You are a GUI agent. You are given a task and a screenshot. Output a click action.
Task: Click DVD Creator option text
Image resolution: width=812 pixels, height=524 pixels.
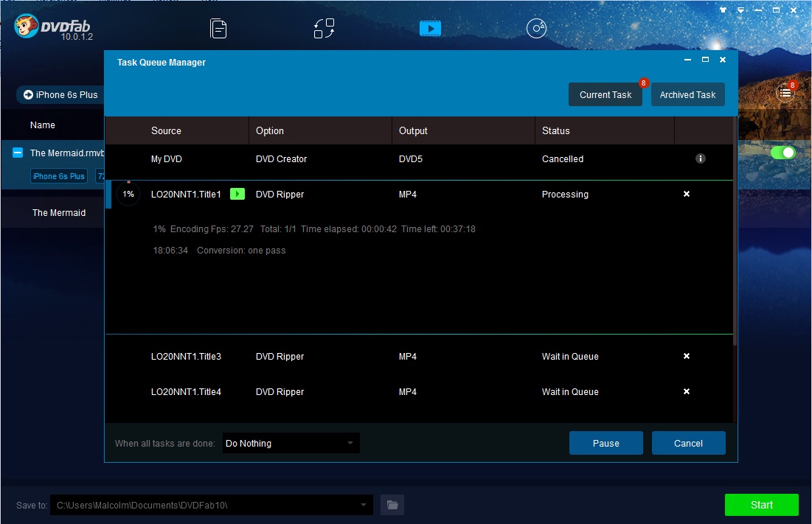tap(281, 158)
